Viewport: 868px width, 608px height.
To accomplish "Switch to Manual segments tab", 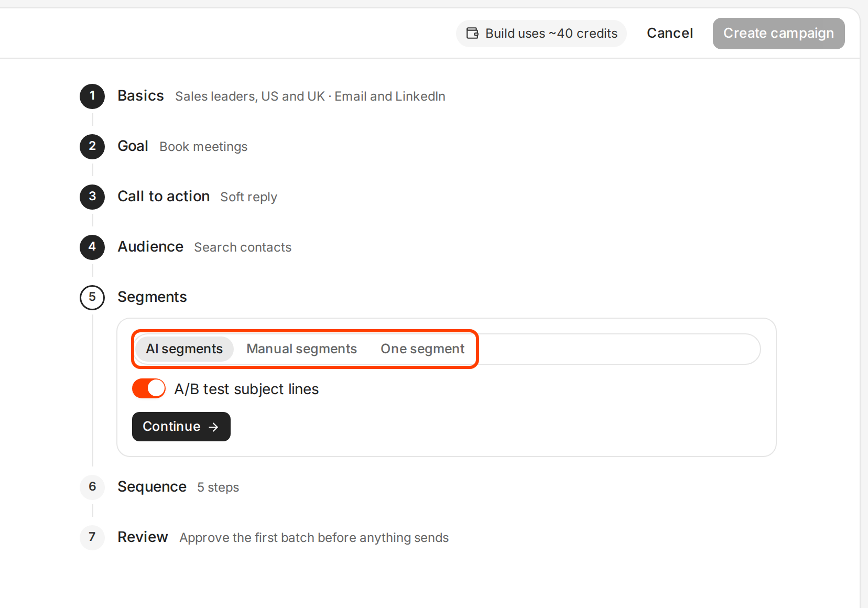I will point(302,349).
